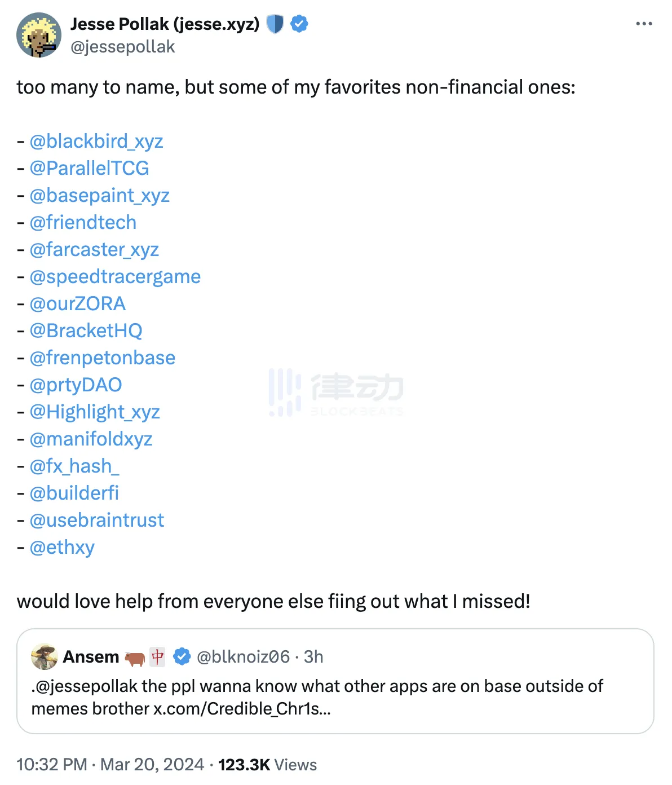Click Ansem's profile avatar in the quoted tweet
Image resolution: width=672 pixels, height=785 pixels.
coord(45,656)
